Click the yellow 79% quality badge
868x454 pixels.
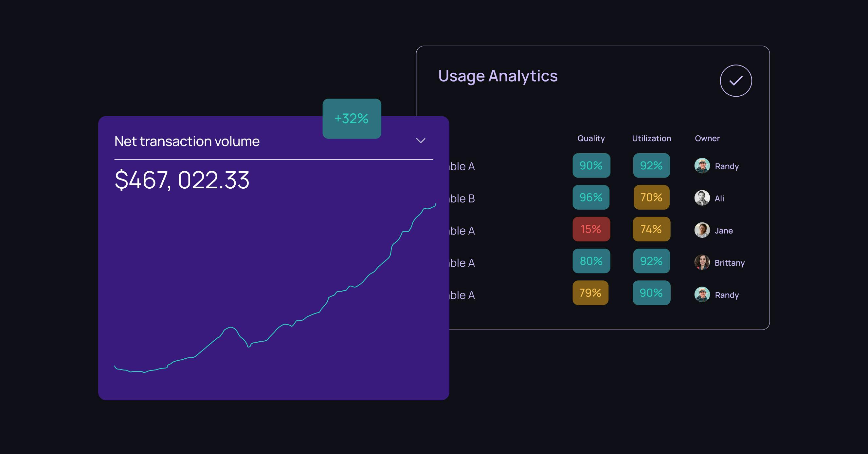point(590,293)
